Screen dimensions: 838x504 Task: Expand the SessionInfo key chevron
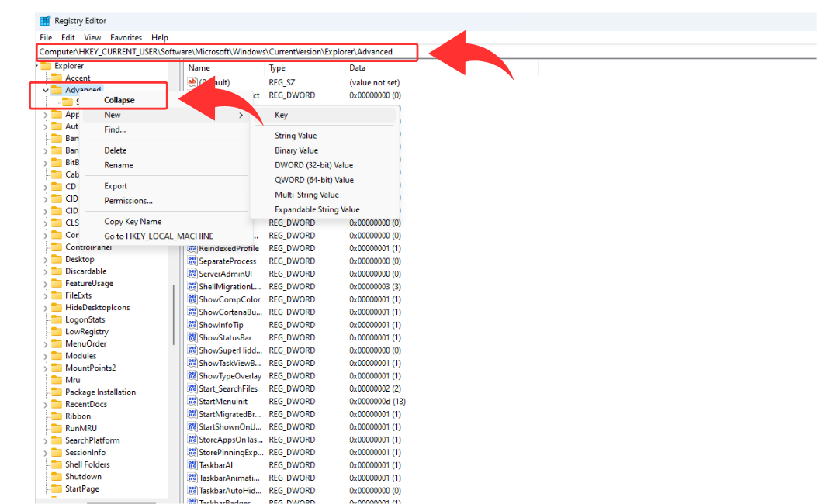[45, 453]
